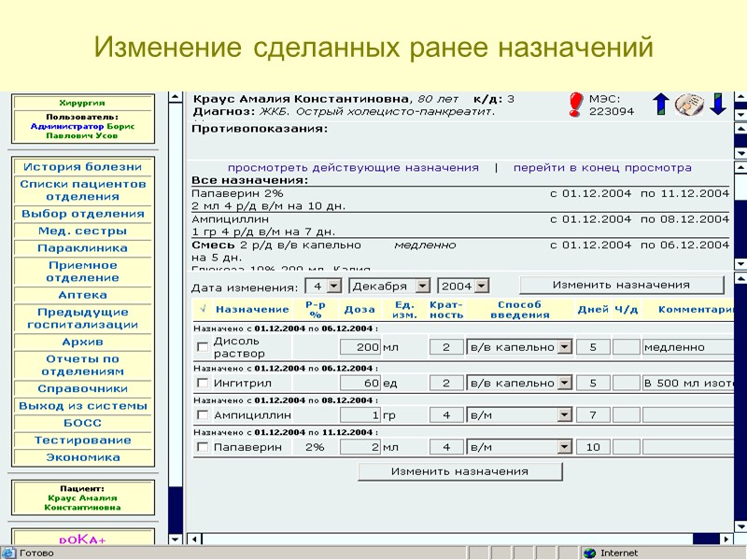This screenshot has height=560, width=747.
Task: Click the dose field 200 for Дисоль
Action: (360, 347)
